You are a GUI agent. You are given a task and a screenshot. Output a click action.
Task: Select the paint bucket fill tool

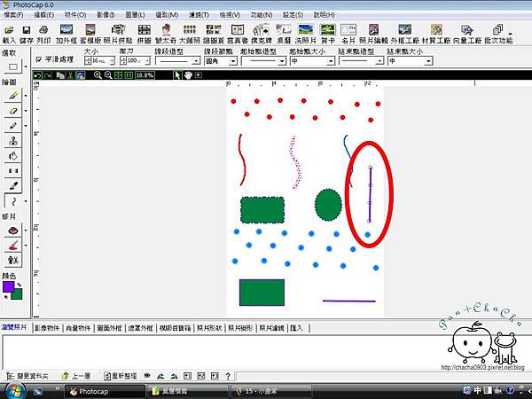tap(13, 156)
